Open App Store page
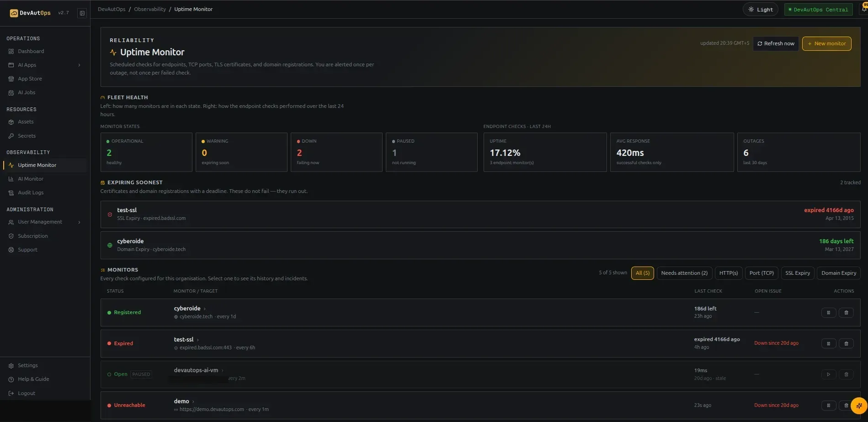Screen dimensions: 868x422 coord(30,79)
